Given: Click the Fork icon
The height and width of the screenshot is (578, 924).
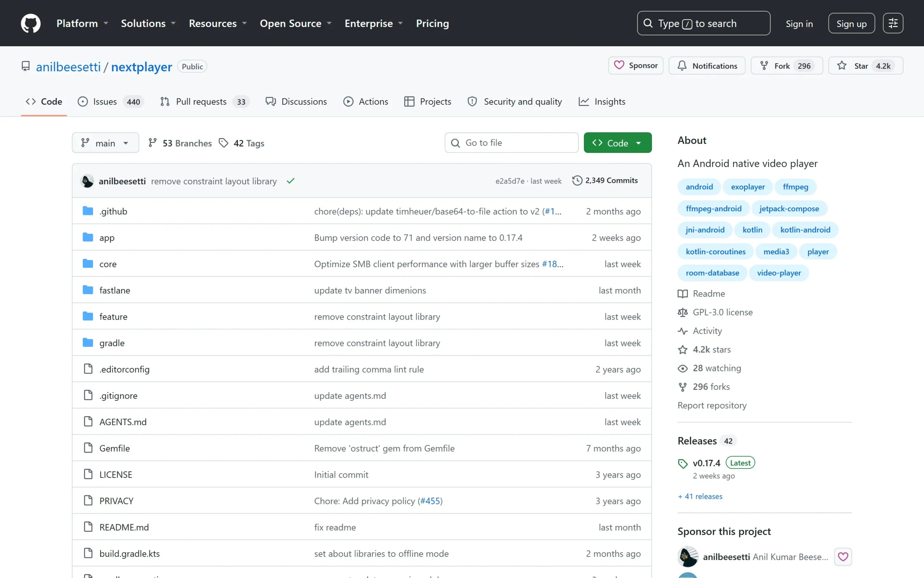Looking at the screenshot, I should click(x=764, y=65).
